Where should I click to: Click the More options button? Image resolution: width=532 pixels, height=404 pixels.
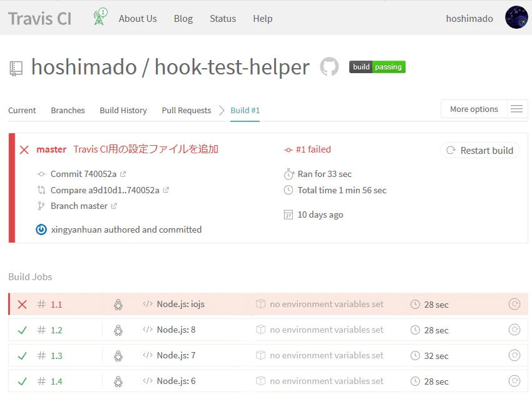(x=474, y=109)
